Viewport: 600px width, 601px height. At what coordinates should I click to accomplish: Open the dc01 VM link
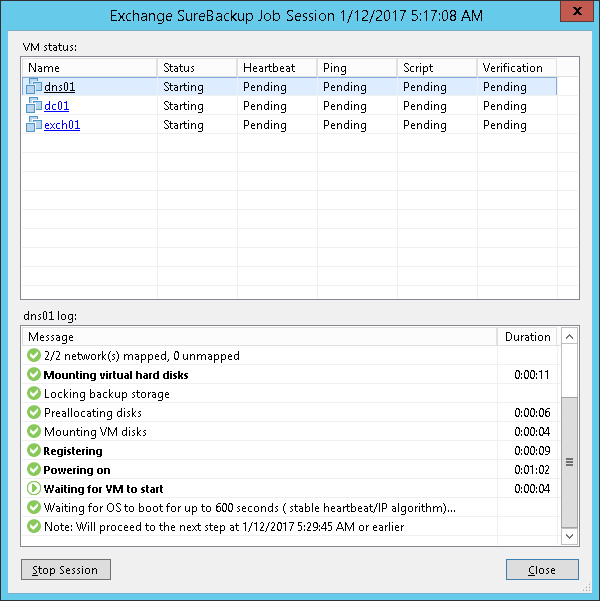click(56, 106)
